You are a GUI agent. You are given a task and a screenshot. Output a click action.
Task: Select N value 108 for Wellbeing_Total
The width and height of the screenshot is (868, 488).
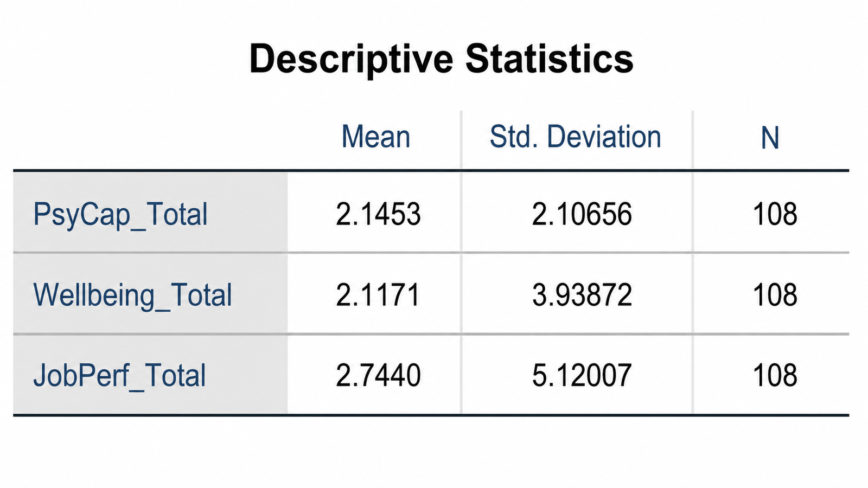[x=775, y=295]
